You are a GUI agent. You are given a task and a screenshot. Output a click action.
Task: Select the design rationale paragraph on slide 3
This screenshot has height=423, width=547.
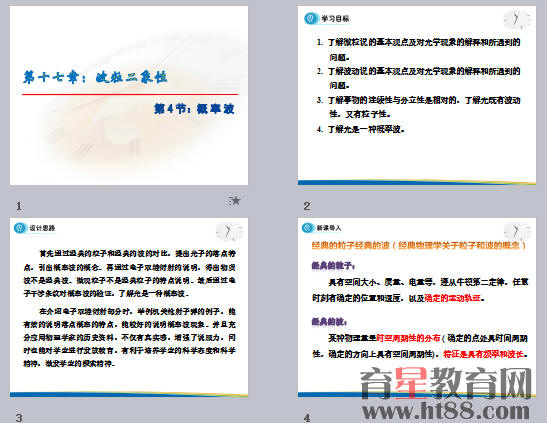click(x=129, y=308)
